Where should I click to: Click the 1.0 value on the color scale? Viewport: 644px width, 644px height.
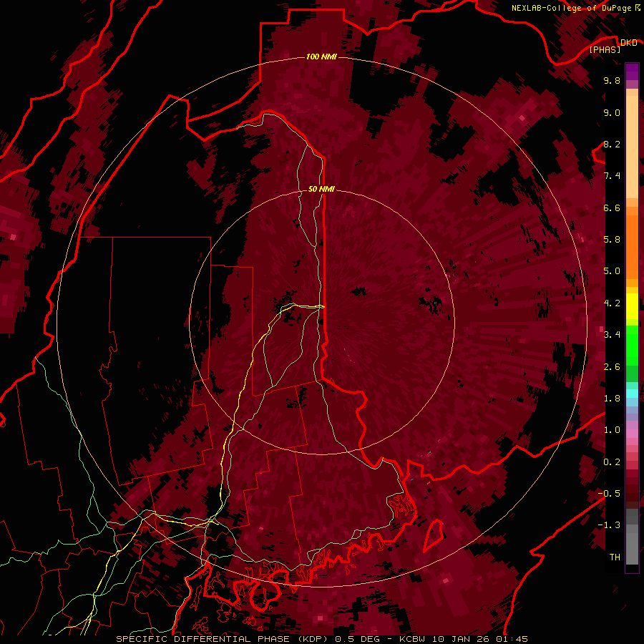click(612, 430)
